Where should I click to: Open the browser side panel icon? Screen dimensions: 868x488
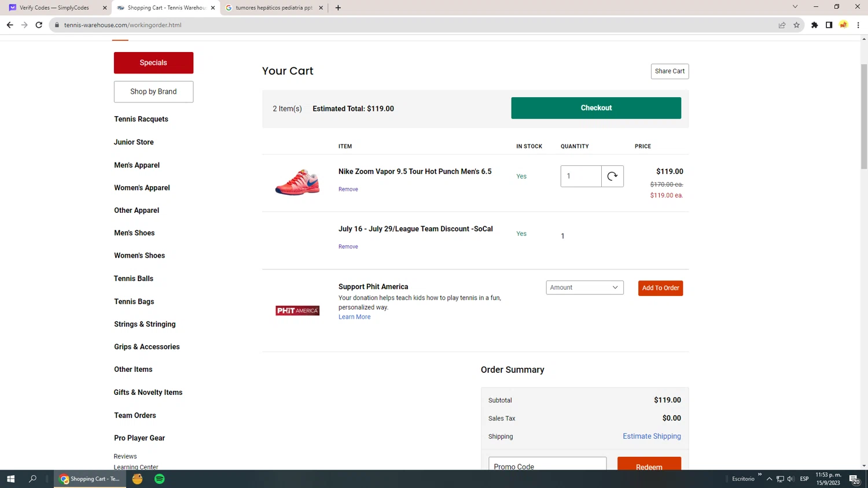pyautogui.click(x=829, y=25)
